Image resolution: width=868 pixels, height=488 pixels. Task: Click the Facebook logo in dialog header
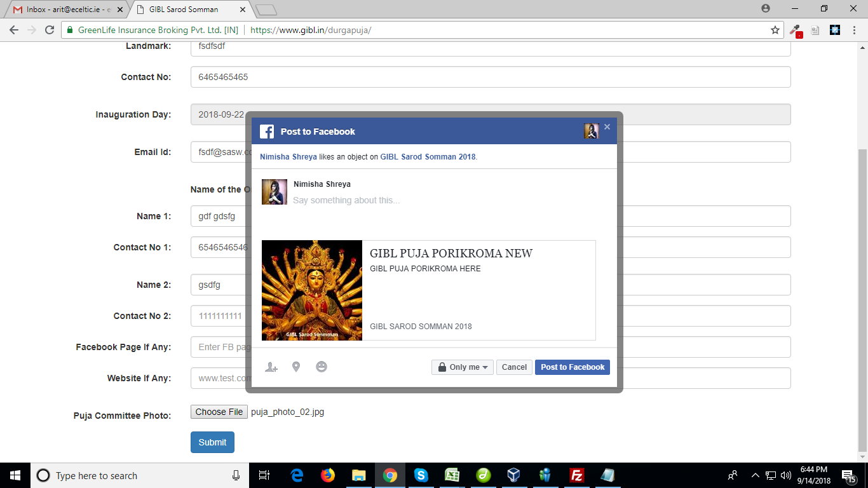click(267, 132)
